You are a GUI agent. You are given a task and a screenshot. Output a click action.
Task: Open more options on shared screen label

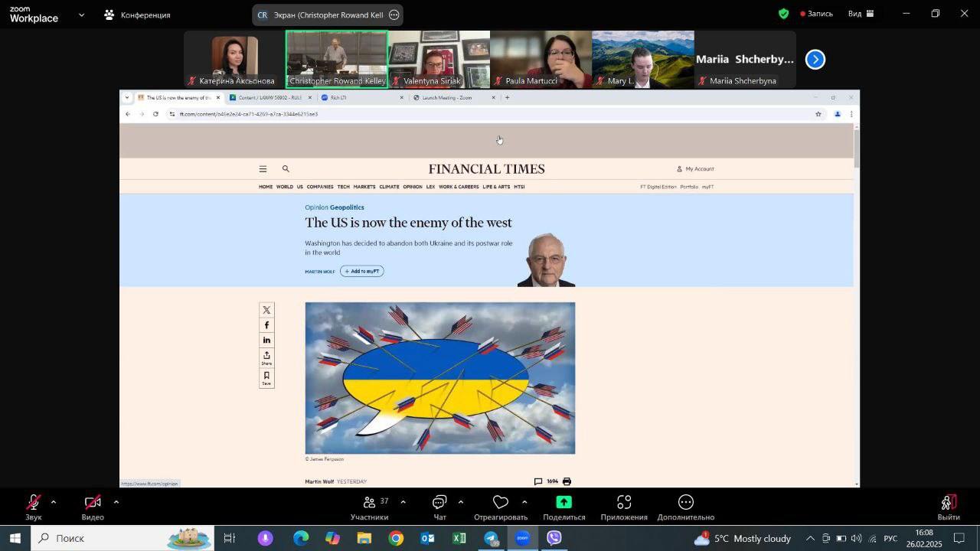point(394,15)
